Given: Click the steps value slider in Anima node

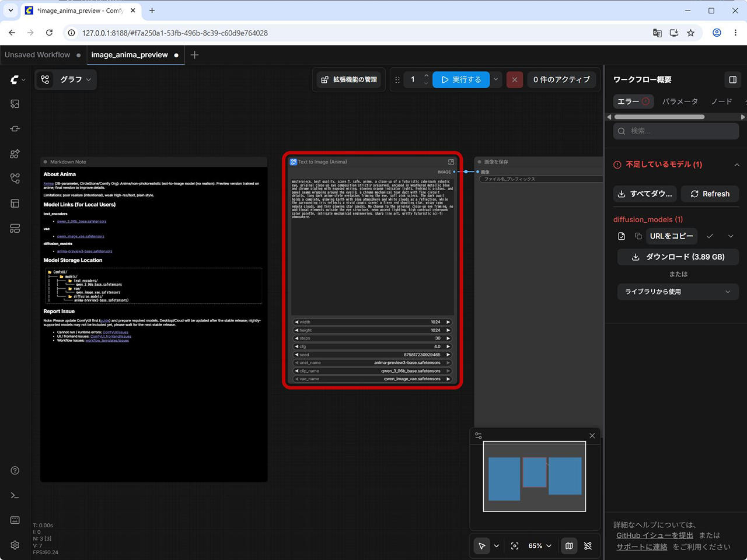Looking at the screenshot, I should coord(372,338).
